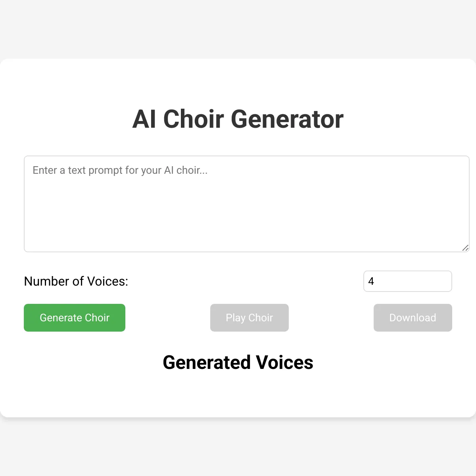This screenshot has height=476, width=476.
Task: Focus the AI choir text prompt box
Action: (247, 204)
